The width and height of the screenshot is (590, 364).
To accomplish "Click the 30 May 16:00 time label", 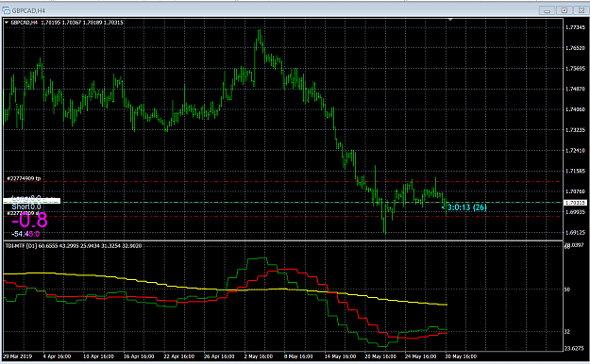I will 461,356.
